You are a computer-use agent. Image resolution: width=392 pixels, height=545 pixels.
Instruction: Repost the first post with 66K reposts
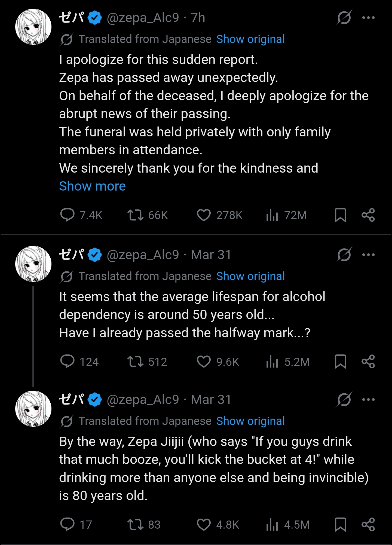click(x=135, y=215)
